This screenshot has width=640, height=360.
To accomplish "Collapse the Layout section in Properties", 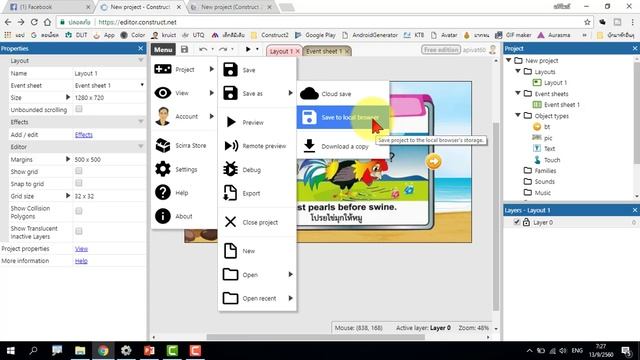I will click(x=141, y=60).
